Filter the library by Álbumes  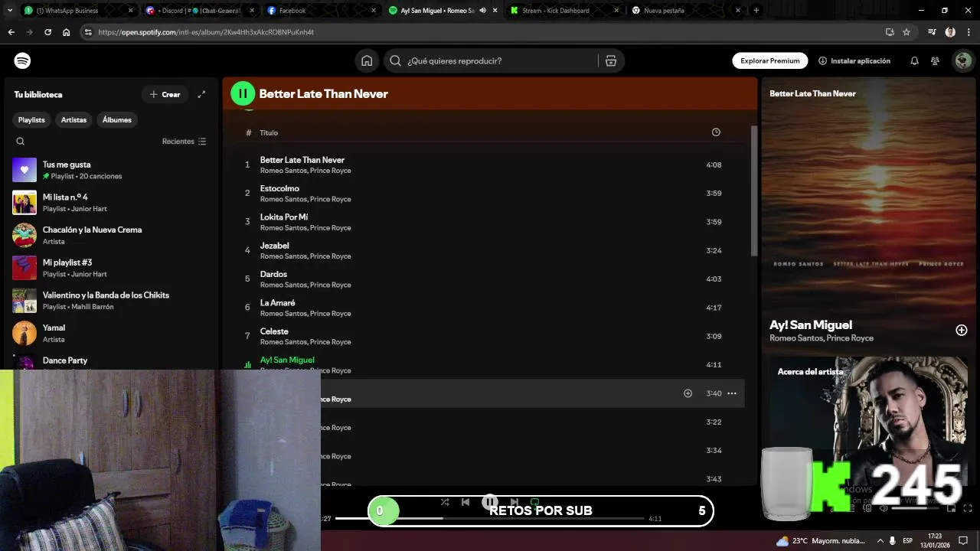(117, 120)
